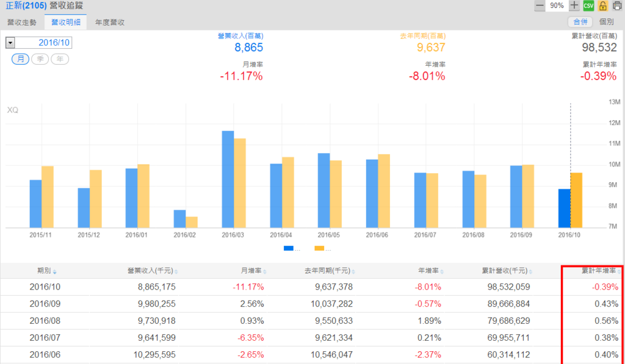Click the yellow lock icon
Image resolution: width=625 pixels, height=364 pixels.
click(602, 5)
